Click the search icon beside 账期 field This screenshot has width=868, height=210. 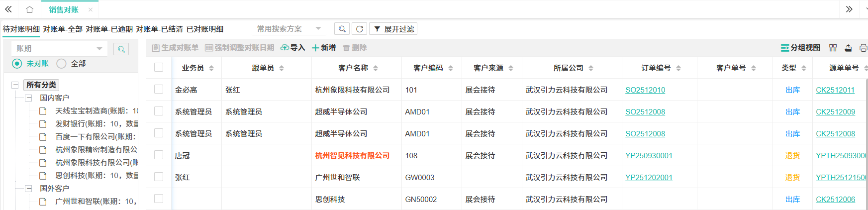(121, 49)
